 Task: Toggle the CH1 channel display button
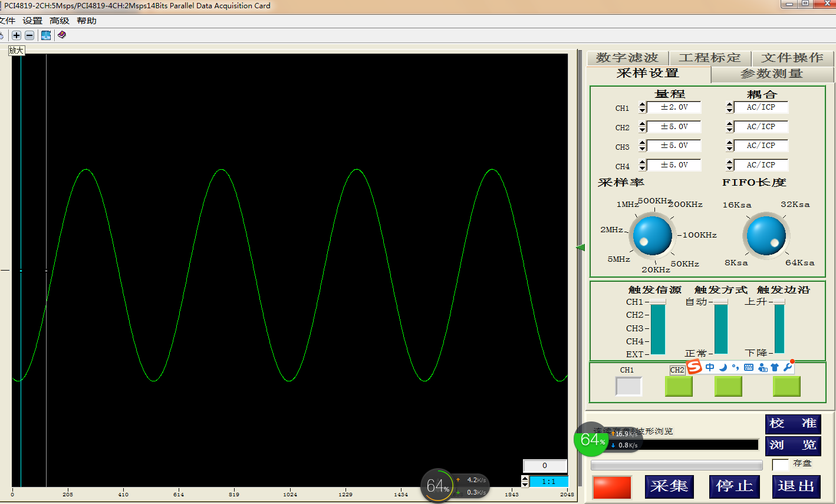pyautogui.click(x=628, y=386)
